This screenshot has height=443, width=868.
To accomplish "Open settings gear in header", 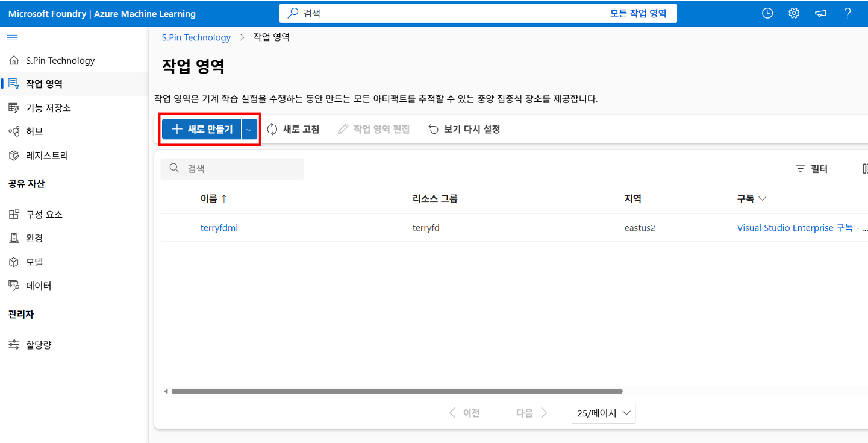I will point(794,13).
